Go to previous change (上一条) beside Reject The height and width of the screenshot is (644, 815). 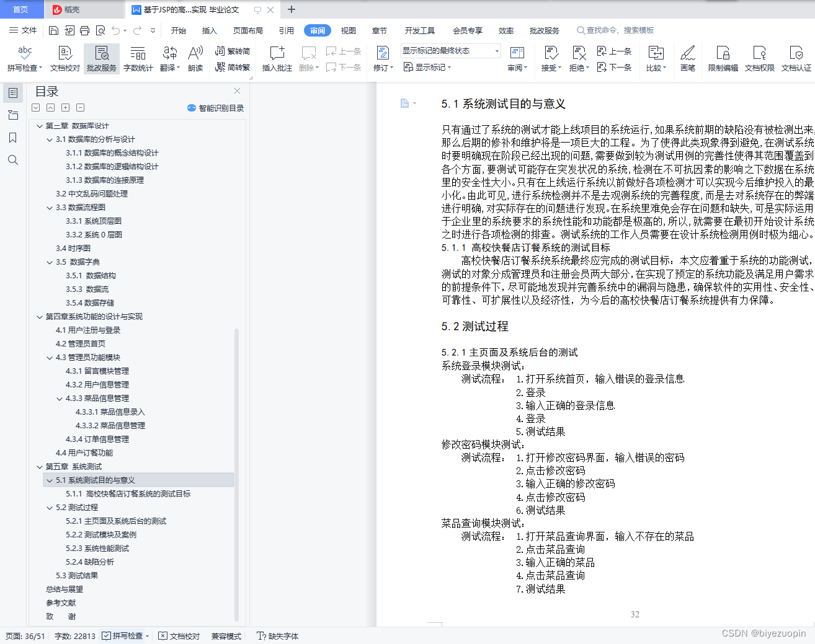pyautogui.click(x=614, y=51)
